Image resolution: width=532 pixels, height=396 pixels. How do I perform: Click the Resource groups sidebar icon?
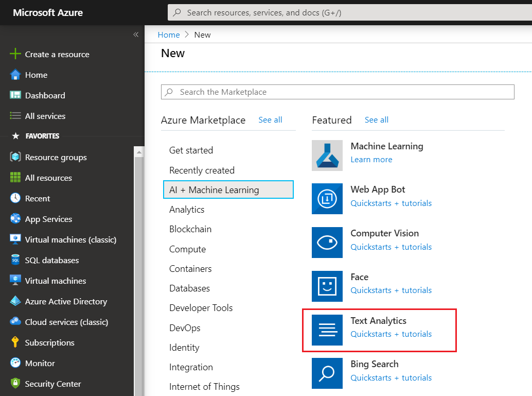15,157
